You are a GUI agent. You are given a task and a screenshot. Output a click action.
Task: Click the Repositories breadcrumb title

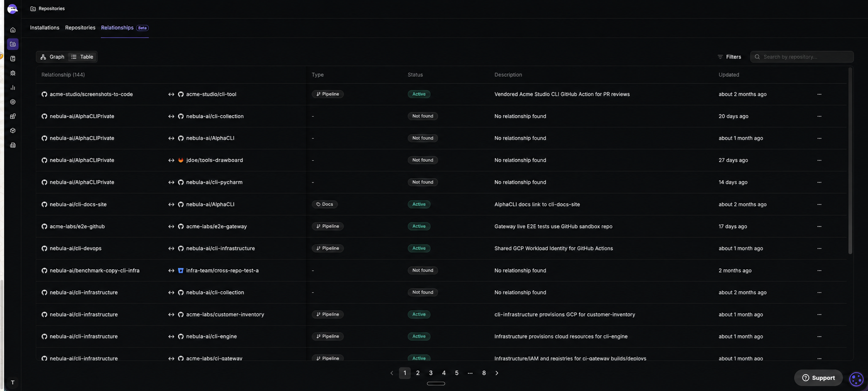(52, 9)
